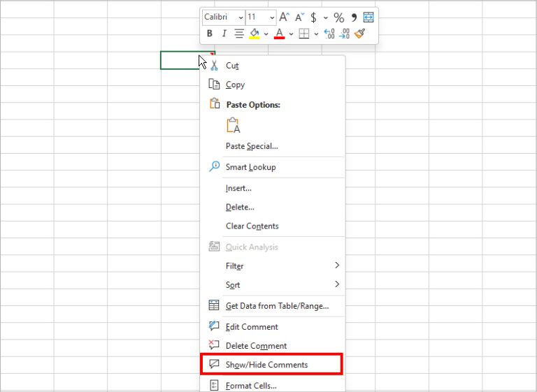537x392 pixels.
Task: Click the Decrease Font Size icon
Action: click(299, 17)
